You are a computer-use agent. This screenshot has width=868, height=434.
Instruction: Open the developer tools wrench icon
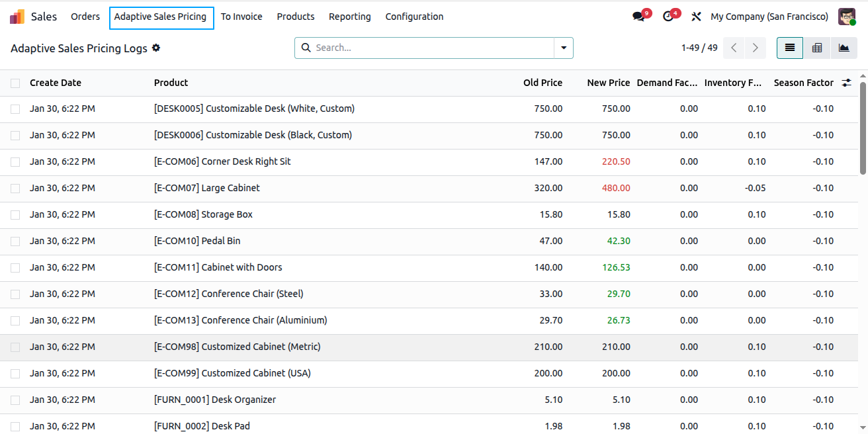pos(696,17)
